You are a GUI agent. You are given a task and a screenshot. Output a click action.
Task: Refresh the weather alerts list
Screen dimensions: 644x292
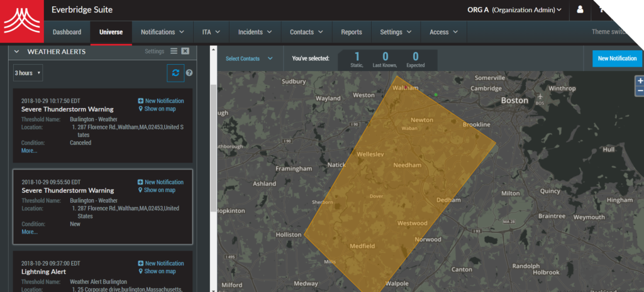pyautogui.click(x=175, y=73)
